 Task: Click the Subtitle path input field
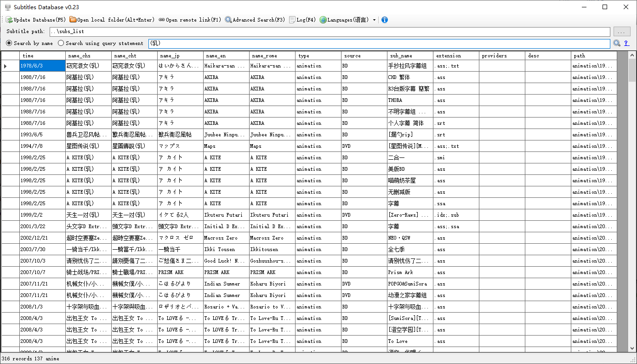[x=330, y=32]
